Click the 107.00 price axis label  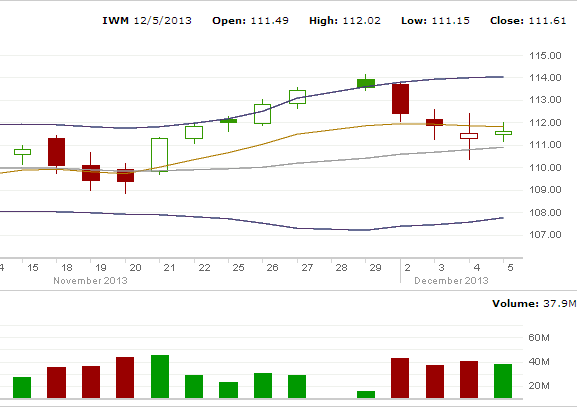[545, 235]
